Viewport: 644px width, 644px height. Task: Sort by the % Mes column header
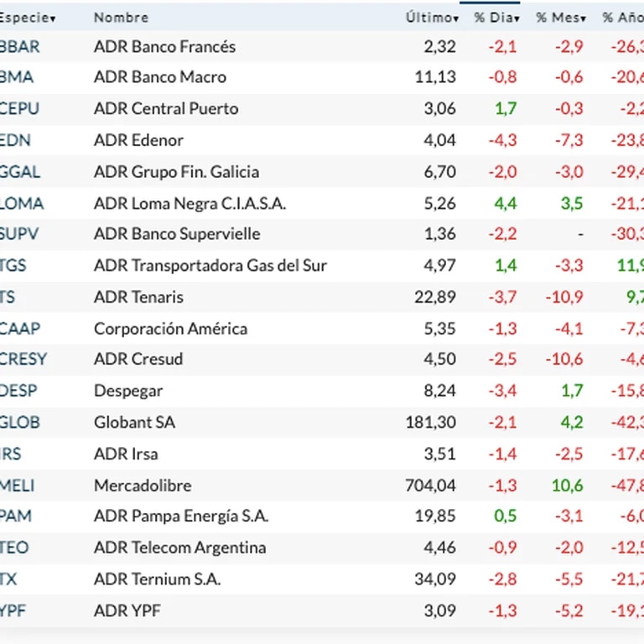pyautogui.click(x=561, y=18)
